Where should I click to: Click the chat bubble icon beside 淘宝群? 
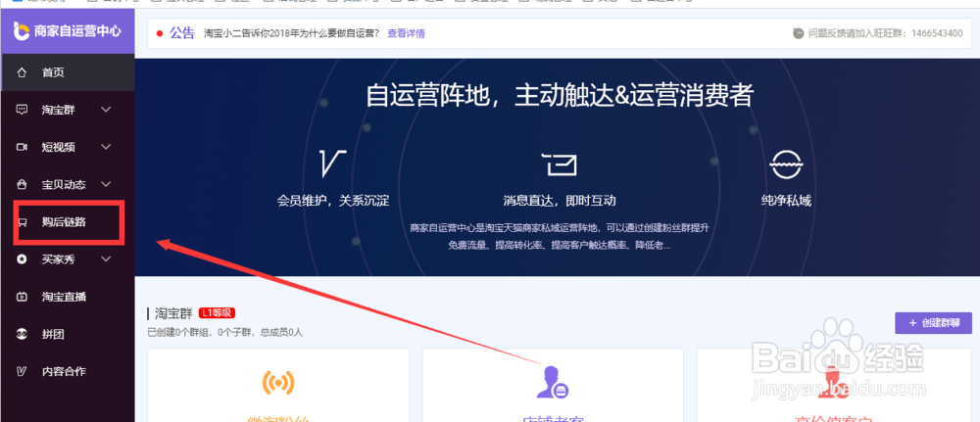click(x=22, y=110)
